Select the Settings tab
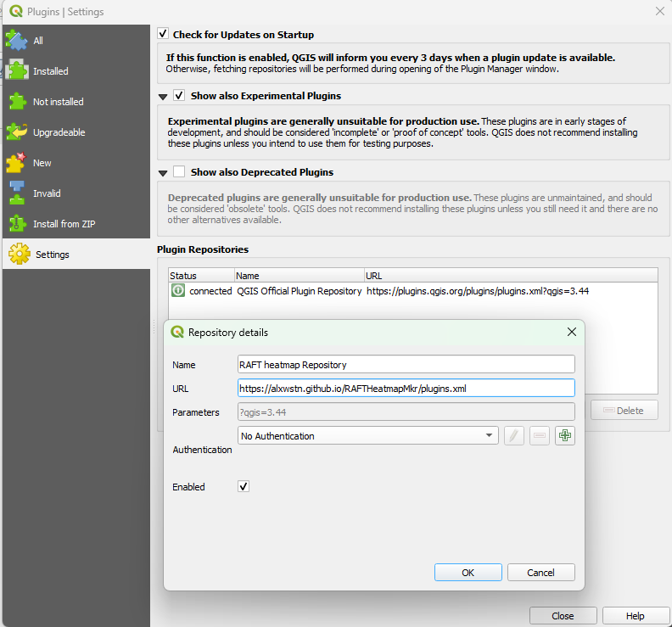The width and height of the screenshot is (672, 627). click(x=76, y=255)
